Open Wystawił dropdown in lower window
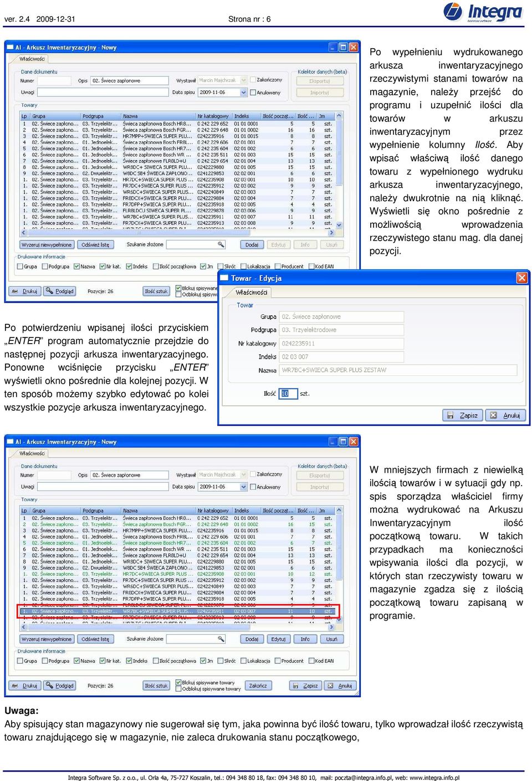Screen dimensions: 532x781 click(x=243, y=475)
